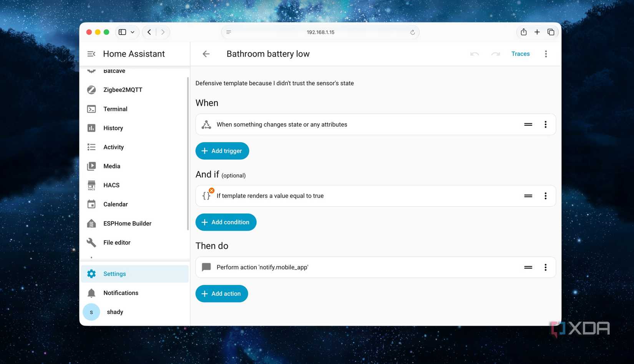Click the Settings gear icon
Image resolution: width=634 pixels, height=364 pixels.
(91, 274)
